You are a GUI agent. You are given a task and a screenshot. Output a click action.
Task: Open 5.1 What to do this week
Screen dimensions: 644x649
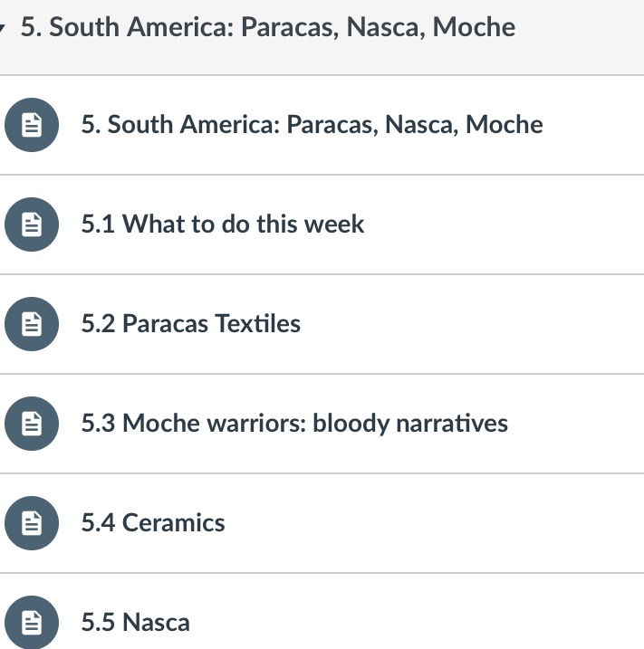(223, 224)
